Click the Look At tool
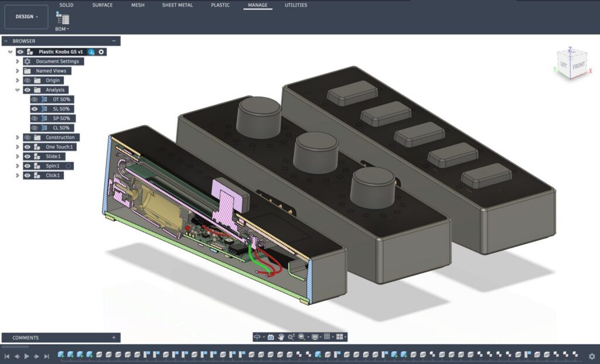The image size is (600, 364). [271, 337]
